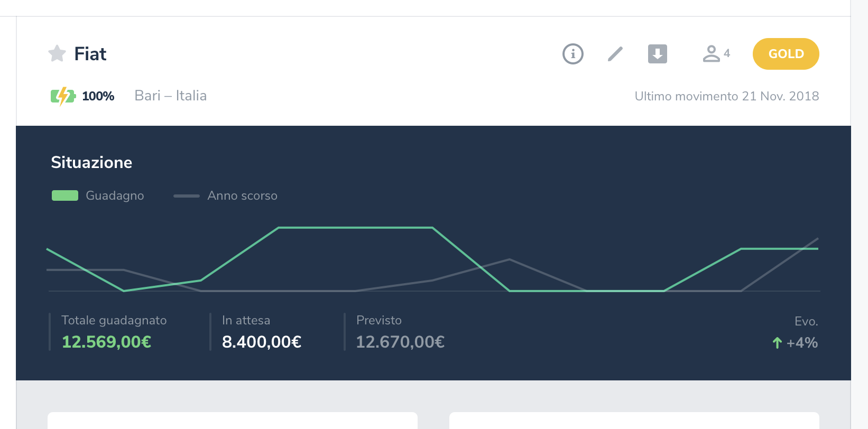Click the pencil edit icon
This screenshot has height=429, width=868.
click(615, 54)
